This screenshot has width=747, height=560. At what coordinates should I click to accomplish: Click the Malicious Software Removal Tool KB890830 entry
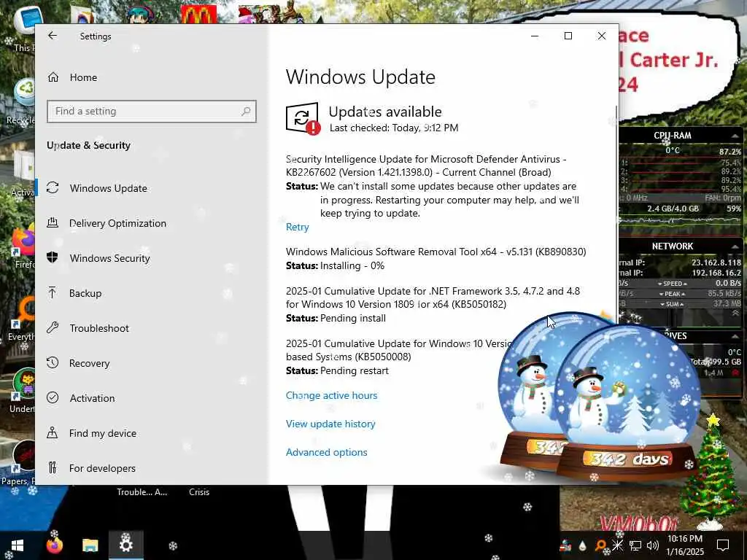pos(436,252)
